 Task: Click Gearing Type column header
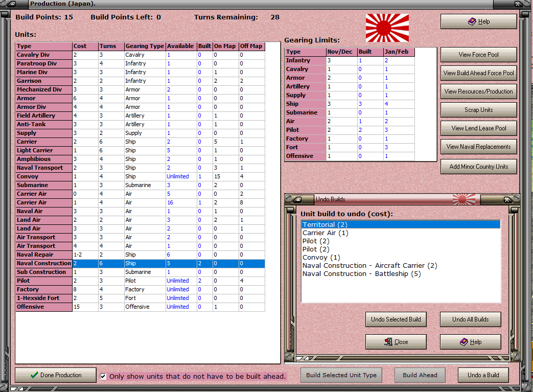(x=145, y=46)
